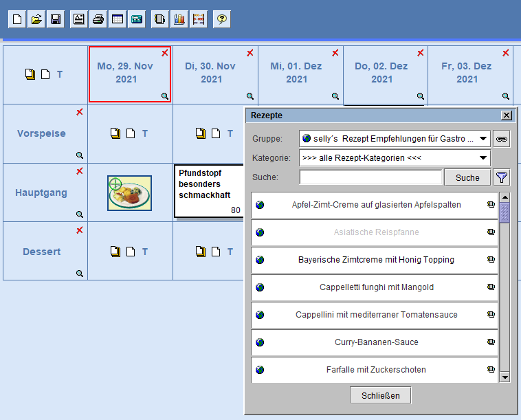
Task: Open a file via the folder icon
Action: (36, 19)
